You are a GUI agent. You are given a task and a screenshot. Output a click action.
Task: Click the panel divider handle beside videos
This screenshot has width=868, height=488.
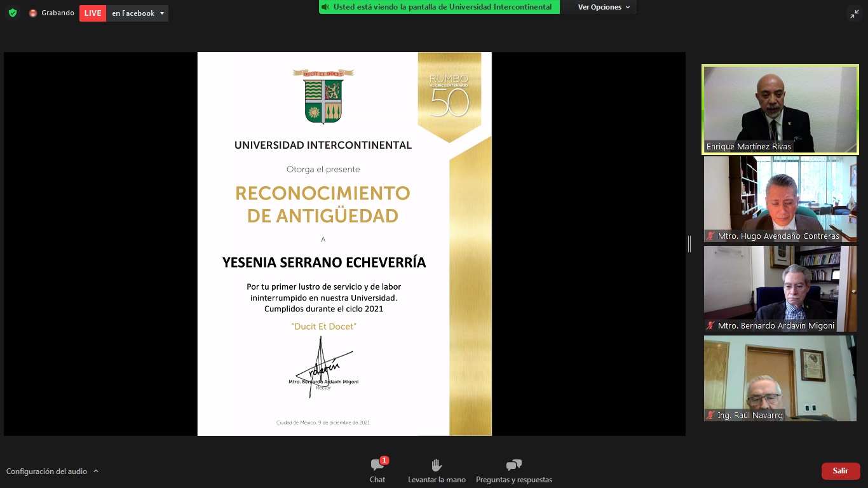[689, 244]
